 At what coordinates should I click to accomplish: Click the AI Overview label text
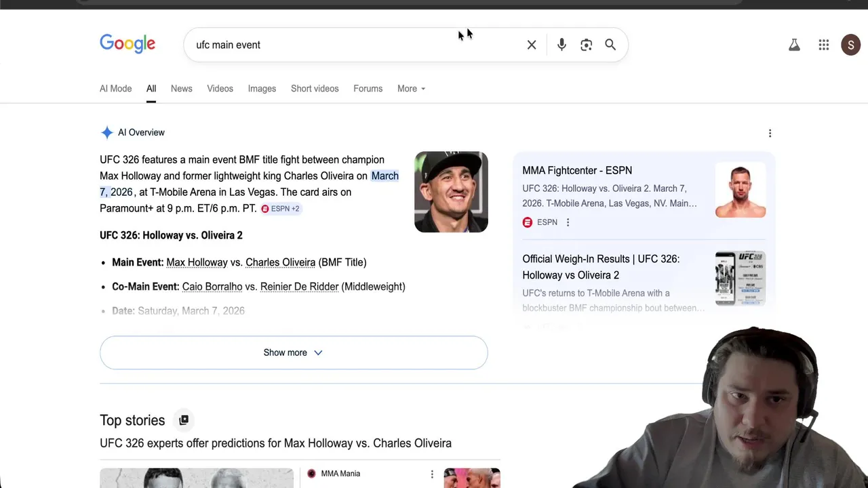click(141, 133)
